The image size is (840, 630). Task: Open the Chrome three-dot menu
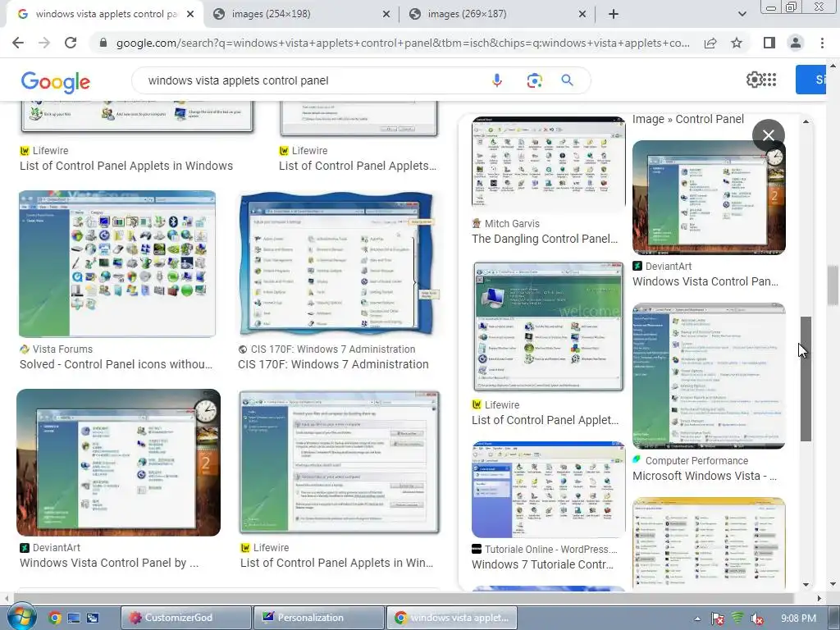[x=822, y=43]
